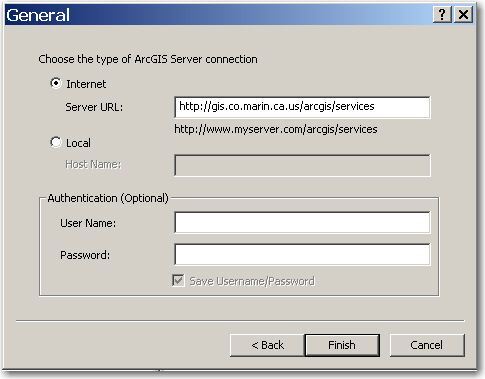Select the Local connection radio button
Image resolution: width=485 pixels, height=379 pixels.
56,142
